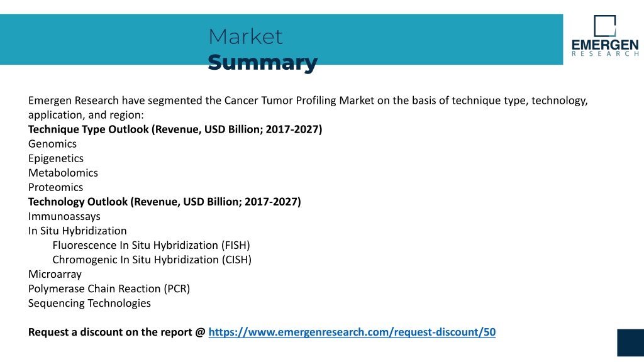Select the 'Market' heading word
This screenshot has height=362, width=644.
[245, 37]
